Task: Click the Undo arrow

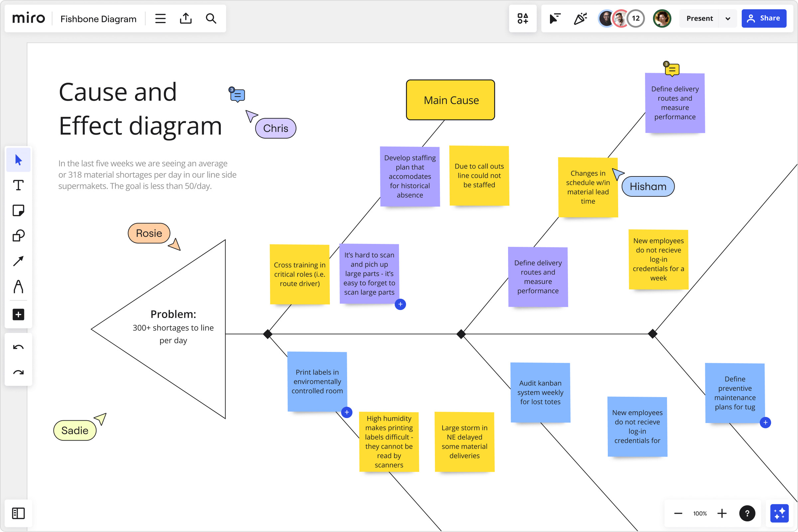Action: (18, 347)
